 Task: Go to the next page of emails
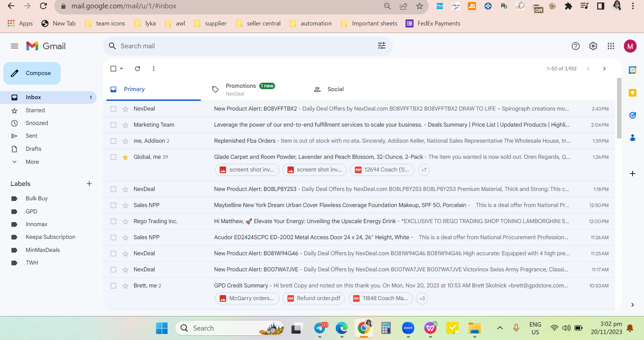(604, 69)
